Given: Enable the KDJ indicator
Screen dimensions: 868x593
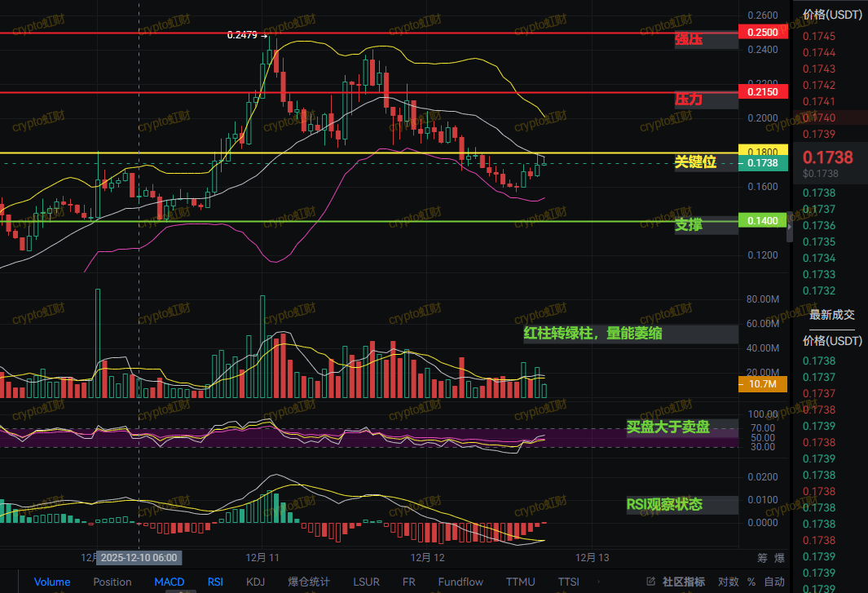Looking at the screenshot, I should click(255, 582).
